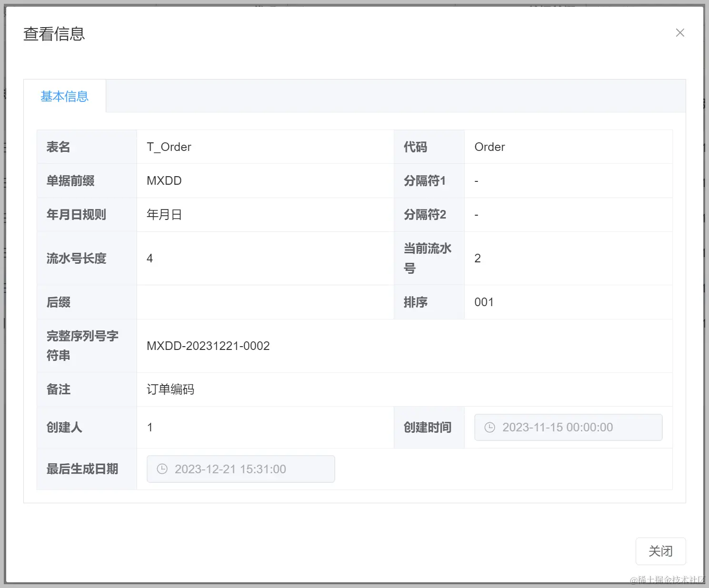Click the 后缀 label cell
The image size is (709, 588).
pyautogui.click(x=87, y=302)
